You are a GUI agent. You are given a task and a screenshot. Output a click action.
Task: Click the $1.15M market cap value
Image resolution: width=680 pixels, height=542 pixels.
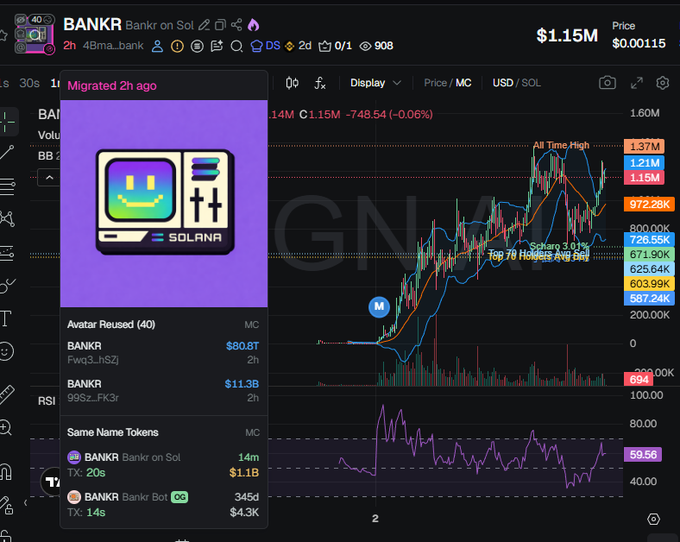click(x=567, y=36)
